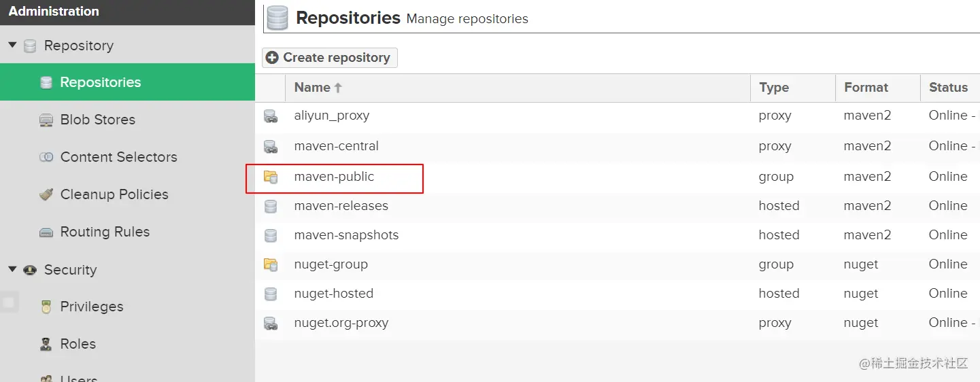The image size is (980, 382).
Task: Click the Privileges medal icon
Action: pos(46,307)
